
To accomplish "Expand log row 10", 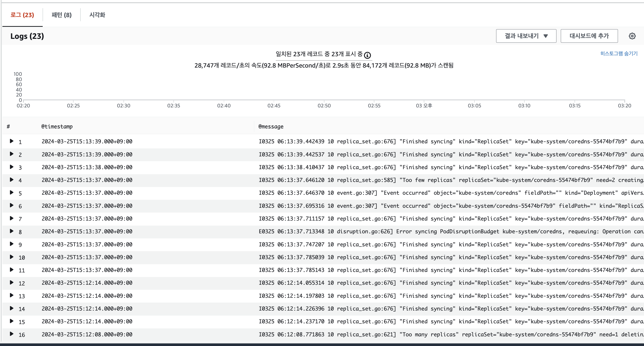I will coord(12,257).
